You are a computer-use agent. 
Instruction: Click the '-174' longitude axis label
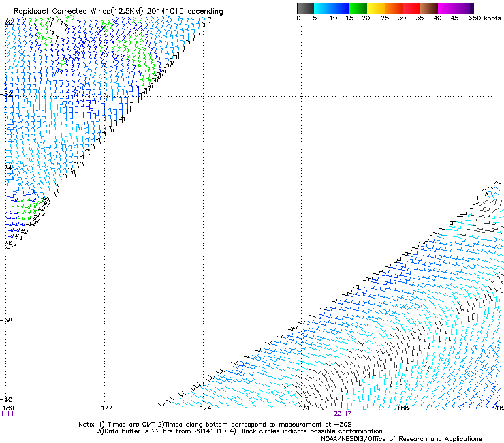tap(203, 408)
